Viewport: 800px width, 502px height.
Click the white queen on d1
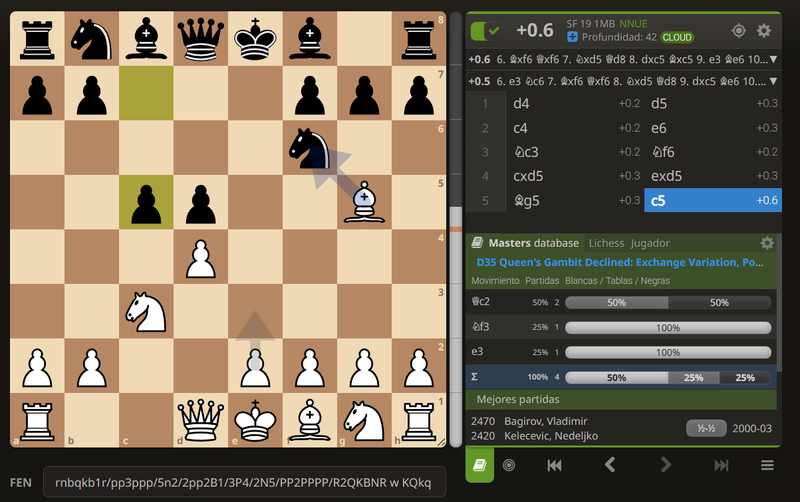click(x=201, y=420)
